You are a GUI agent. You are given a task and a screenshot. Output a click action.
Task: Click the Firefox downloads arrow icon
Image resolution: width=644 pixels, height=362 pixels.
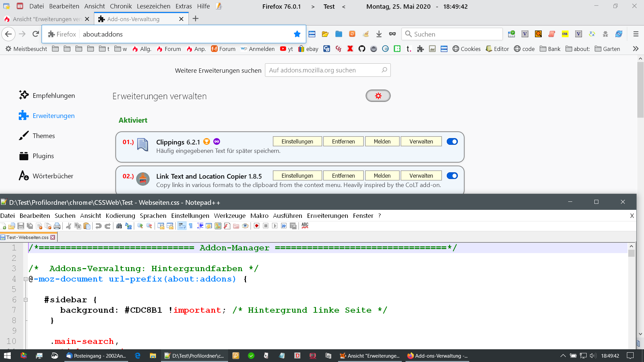pyautogui.click(x=379, y=34)
